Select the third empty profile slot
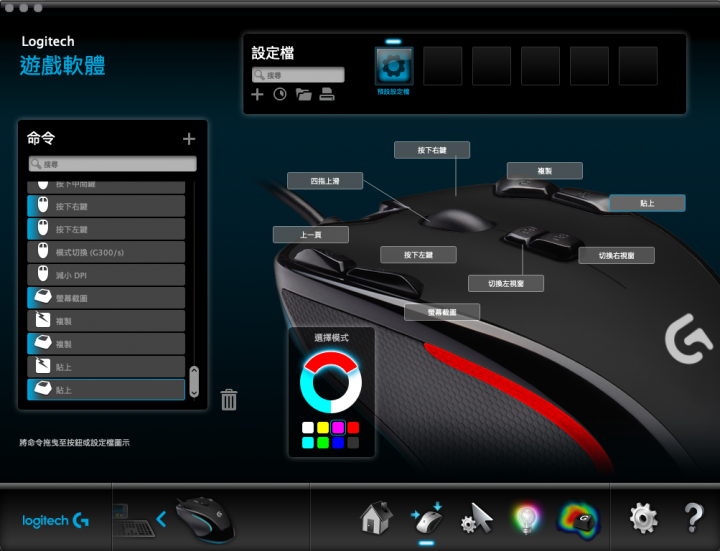 click(x=540, y=66)
